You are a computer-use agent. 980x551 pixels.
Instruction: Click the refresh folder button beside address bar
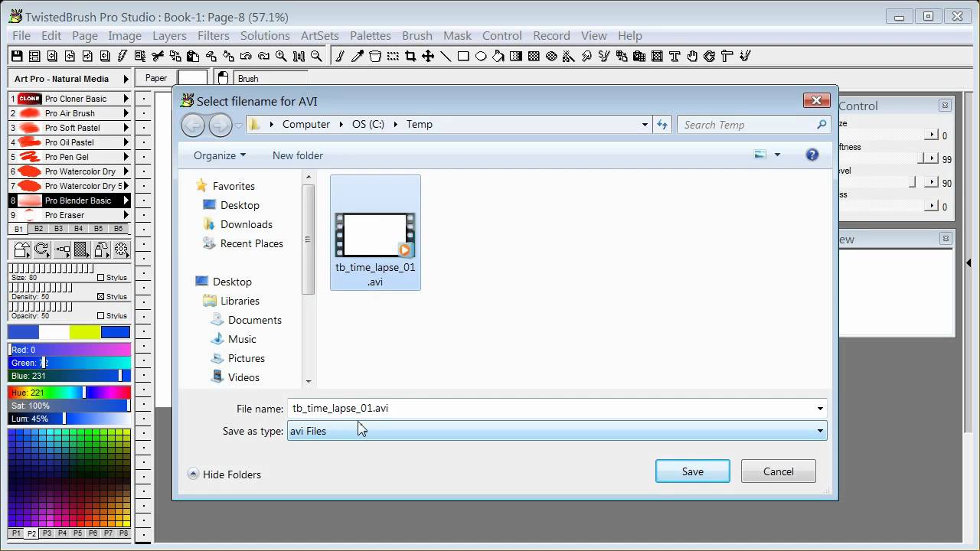tap(662, 125)
